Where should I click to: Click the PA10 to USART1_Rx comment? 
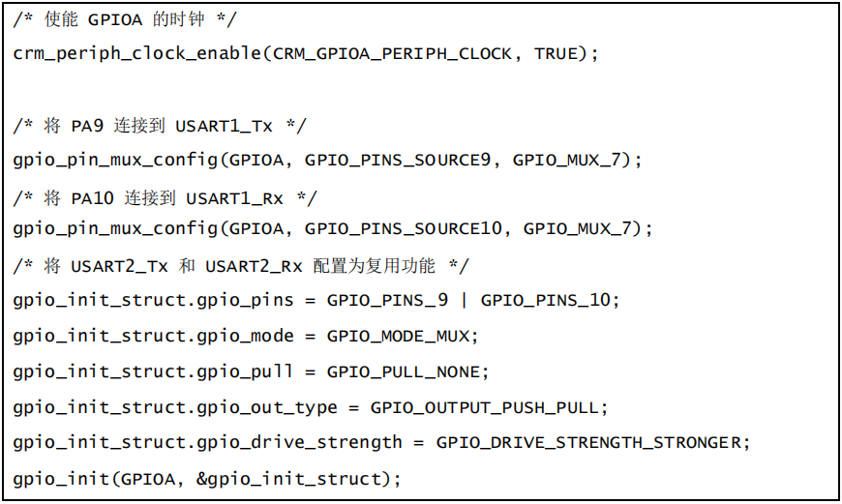pyautogui.click(x=165, y=198)
